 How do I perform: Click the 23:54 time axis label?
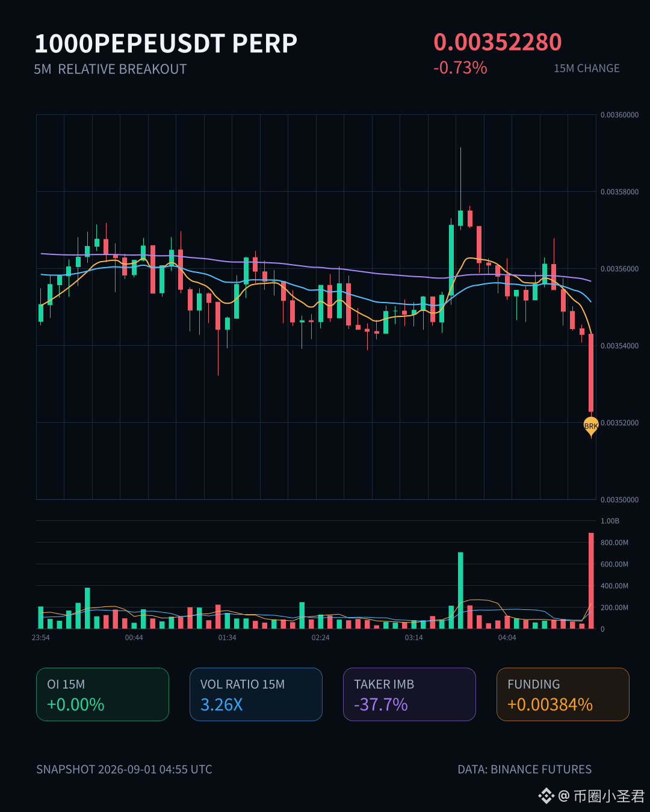[x=41, y=638]
